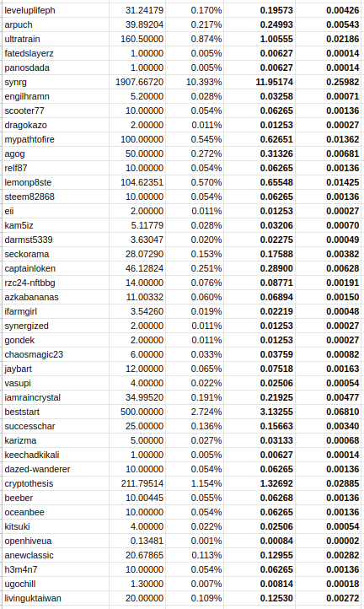Select the lemonp8ste username cell
This screenshot has width=364, height=609.
[56, 182]
